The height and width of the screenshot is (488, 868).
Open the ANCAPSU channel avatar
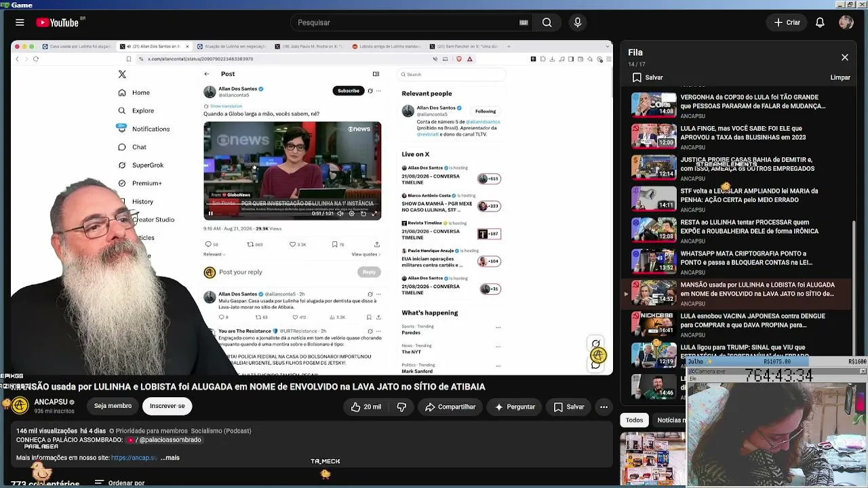coord(20,406)
